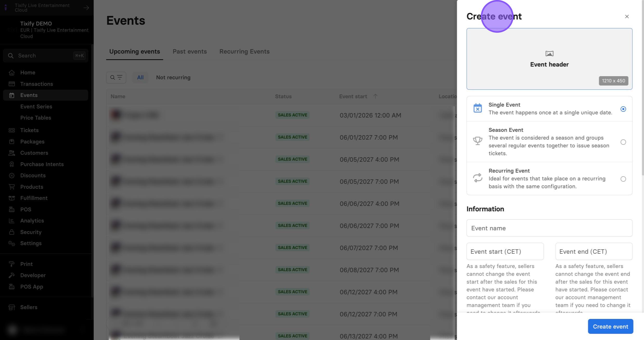Open Analytics in the sidebar
644x340 pixels.
point(46,221)
